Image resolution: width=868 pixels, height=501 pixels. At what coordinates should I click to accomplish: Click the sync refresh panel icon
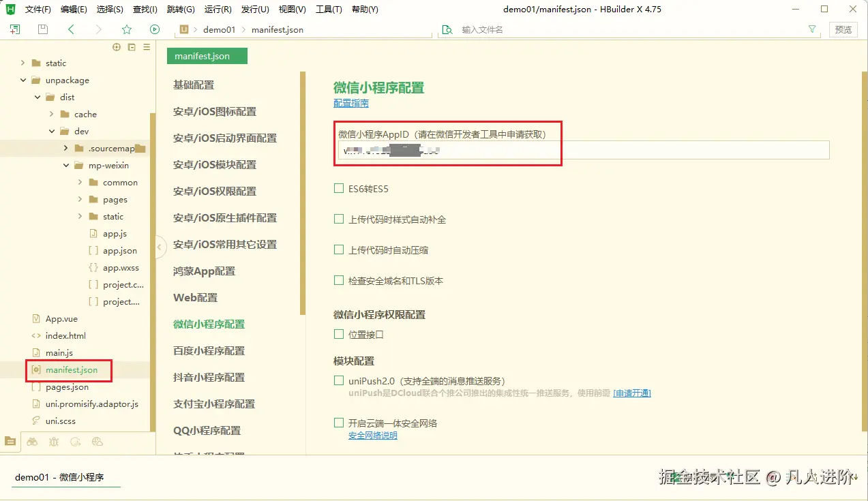(76, 442)
